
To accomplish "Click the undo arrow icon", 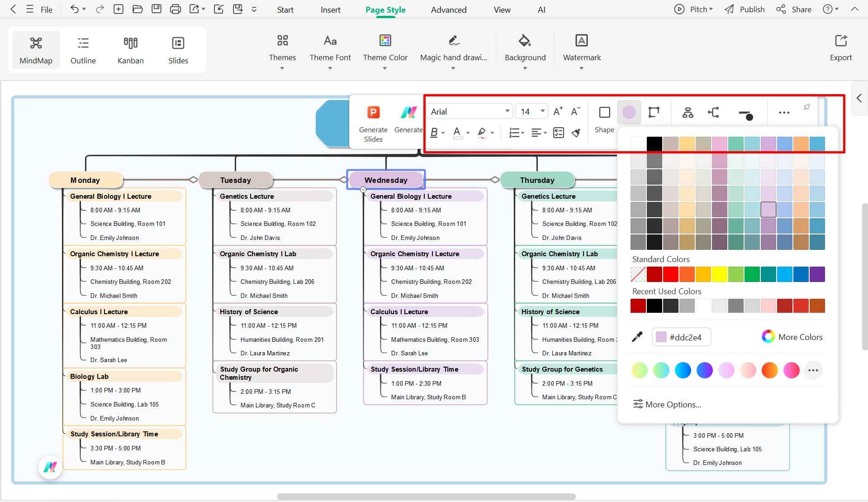I will coord(75,9).
